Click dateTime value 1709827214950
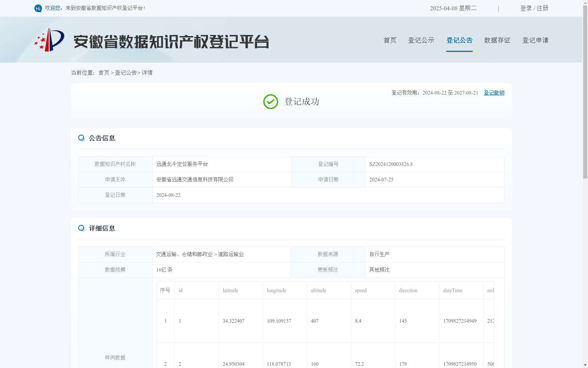Image resolution: width=588 pixels, height=368 pixels. 460,364
